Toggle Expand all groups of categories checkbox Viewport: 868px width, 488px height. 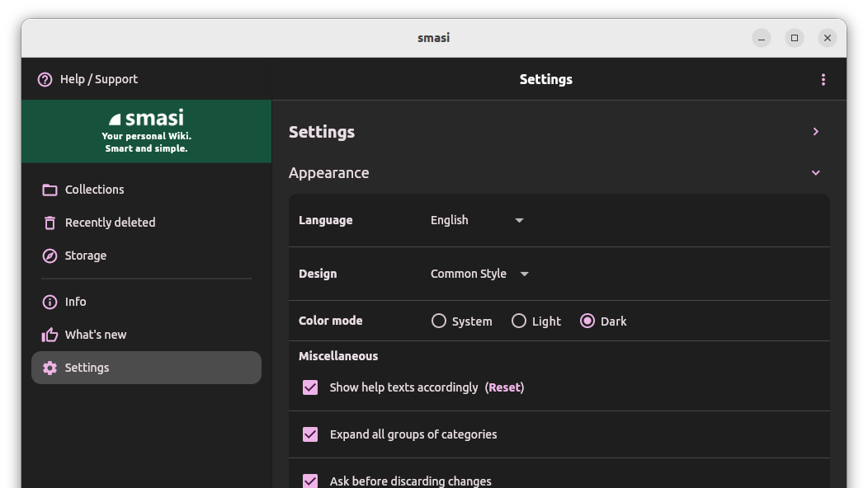(310, 434)
